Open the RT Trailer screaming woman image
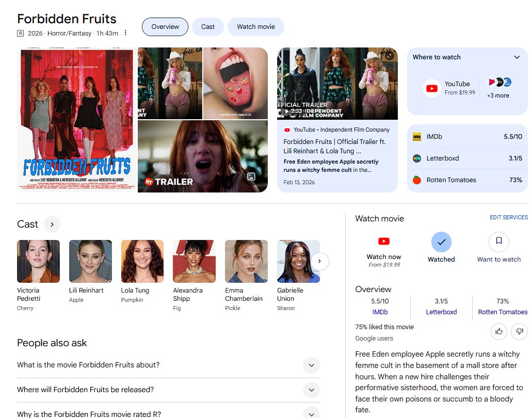 pyautogui.click(x=203, y=156)
